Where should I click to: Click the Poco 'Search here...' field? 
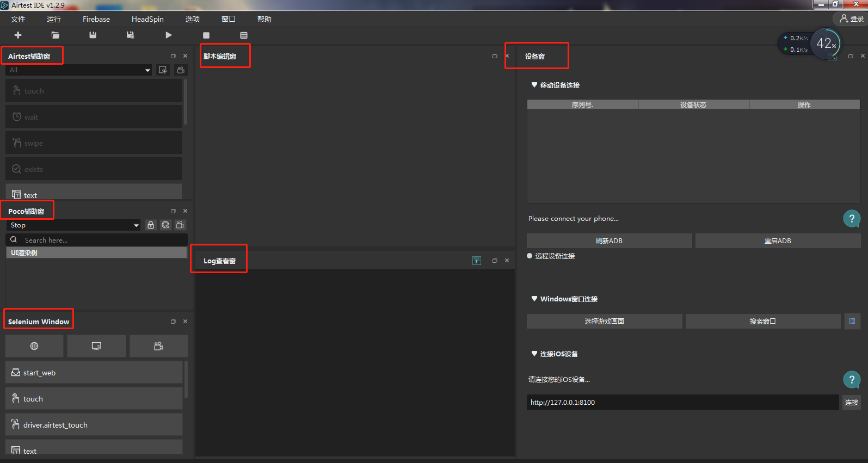[x=97, y=240]
